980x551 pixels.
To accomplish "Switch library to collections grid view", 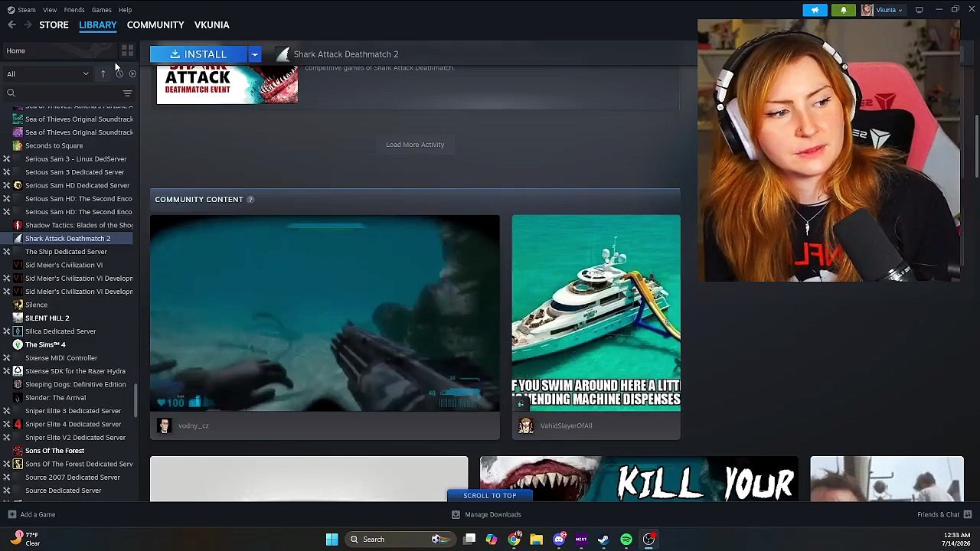I will point(127,51).
